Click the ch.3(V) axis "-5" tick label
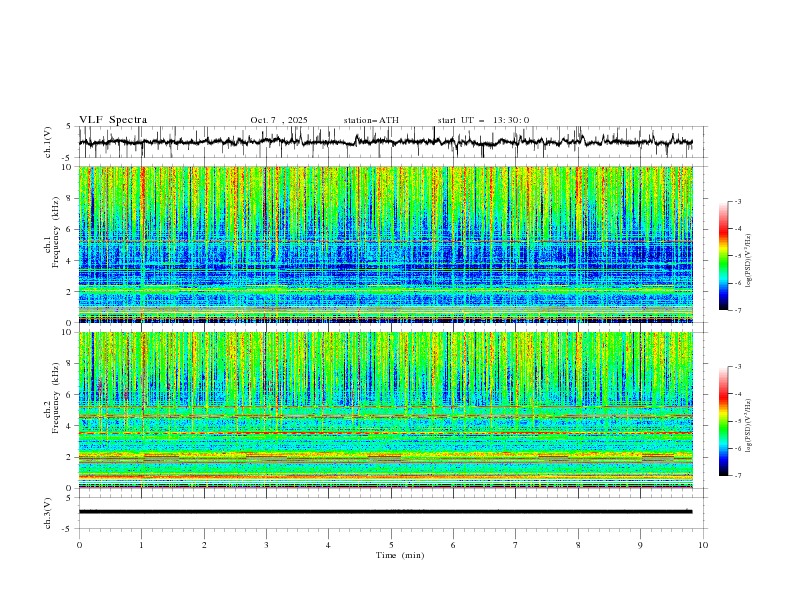 click(x=68, y=529)
